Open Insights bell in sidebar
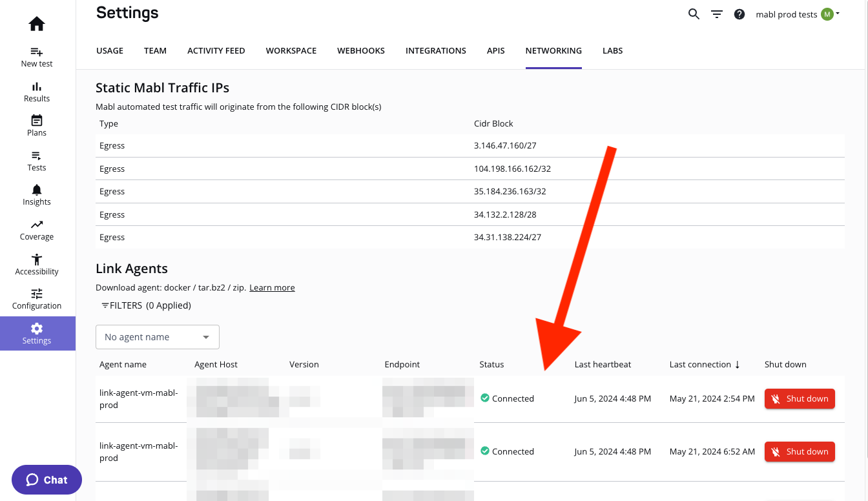 click(37, 195)
